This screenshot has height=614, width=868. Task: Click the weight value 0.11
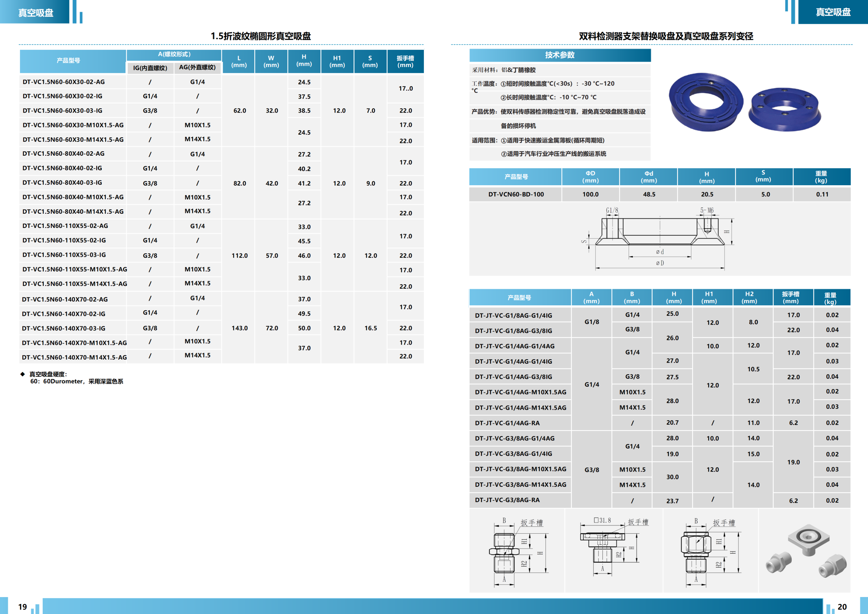(822, 194)
